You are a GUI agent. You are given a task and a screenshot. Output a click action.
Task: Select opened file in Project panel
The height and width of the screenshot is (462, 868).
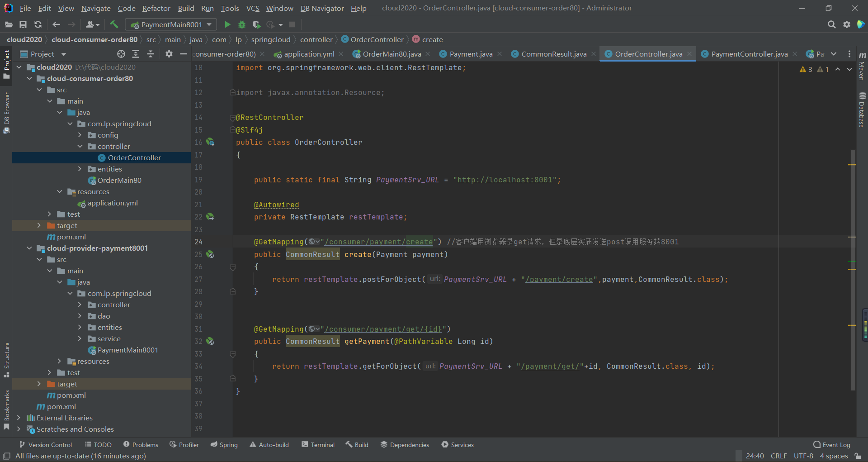point(121,54)
